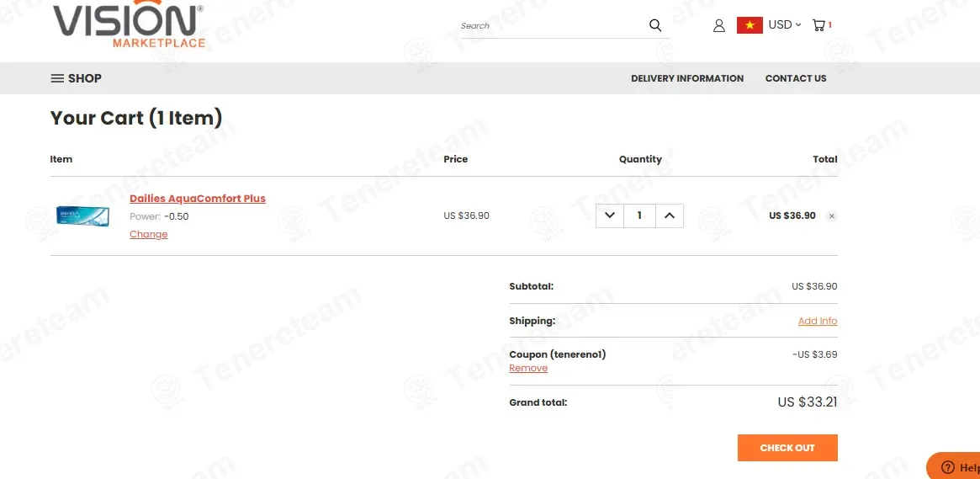Click the Subtotal amount US $36.90
The height and width of the screenshot is (479, 980).
(814, 286)
